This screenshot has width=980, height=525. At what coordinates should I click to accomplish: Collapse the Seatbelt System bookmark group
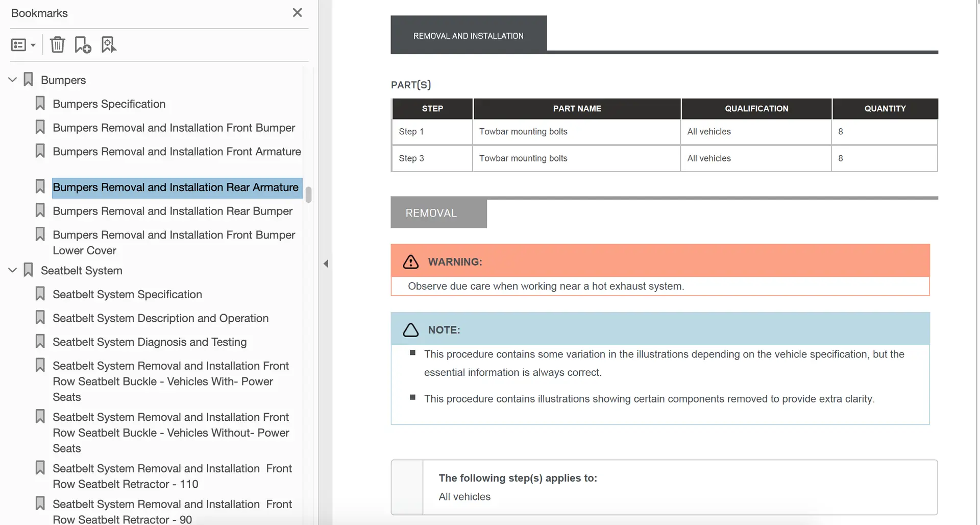point(13,270)
